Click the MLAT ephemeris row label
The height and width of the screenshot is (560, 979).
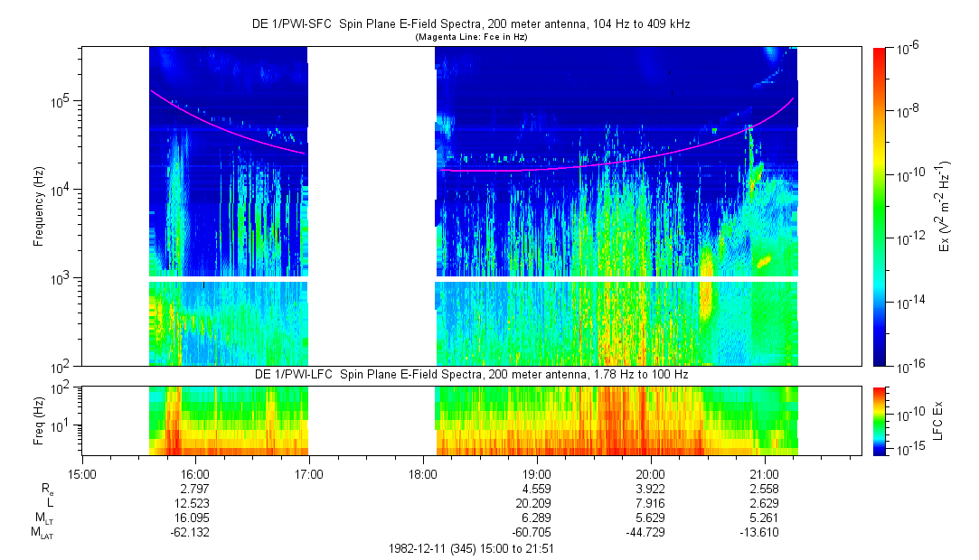[42, 533]
